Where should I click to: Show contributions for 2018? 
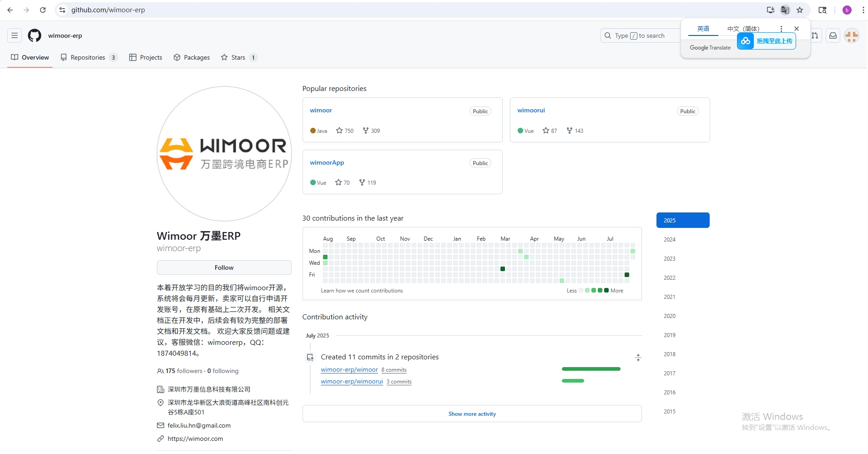[x=683, y=354]
